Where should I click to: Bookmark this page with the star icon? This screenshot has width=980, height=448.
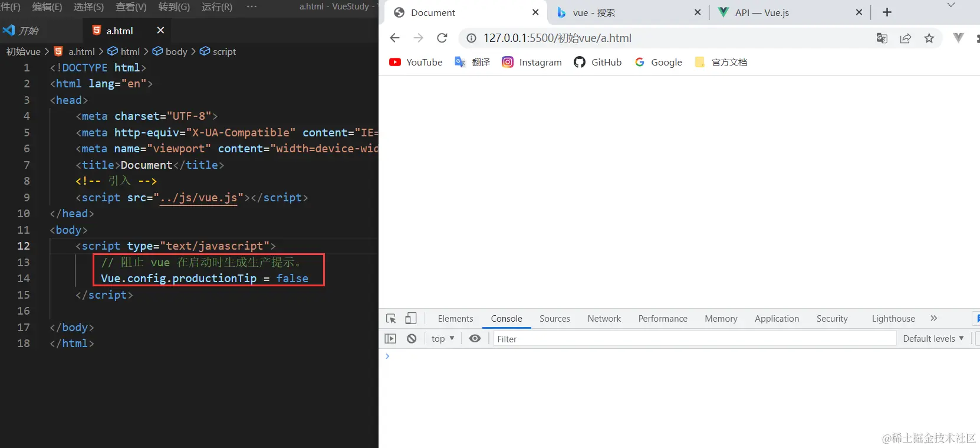pyautogui.click(x=929, y=38)
